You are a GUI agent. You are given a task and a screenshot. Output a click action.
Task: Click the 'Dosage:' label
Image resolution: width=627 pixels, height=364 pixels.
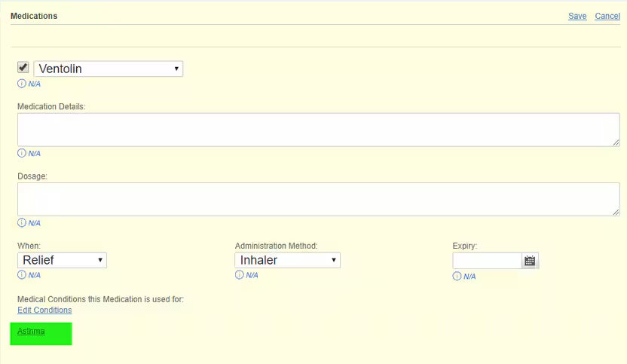point(32,176)
